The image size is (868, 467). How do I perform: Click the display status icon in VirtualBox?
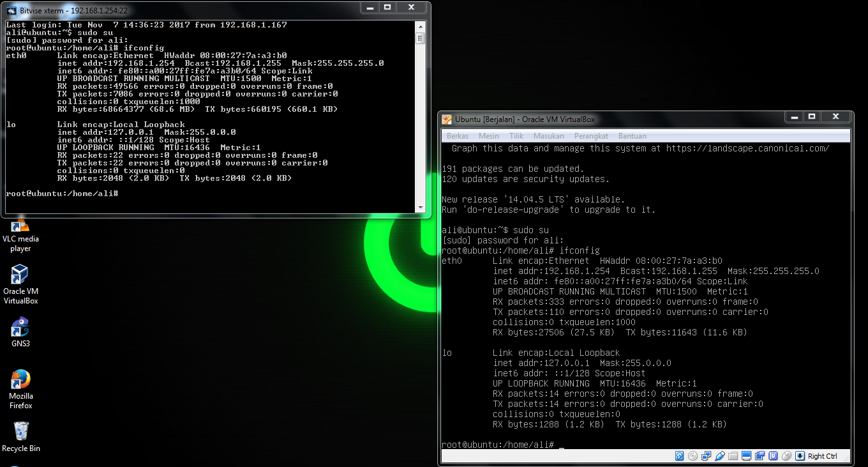coord(747,456)
